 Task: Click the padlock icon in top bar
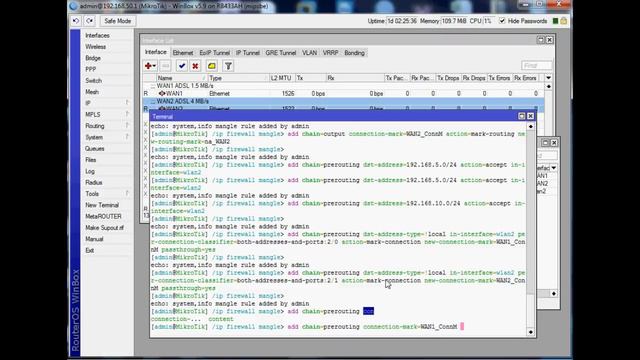(564, 21)
